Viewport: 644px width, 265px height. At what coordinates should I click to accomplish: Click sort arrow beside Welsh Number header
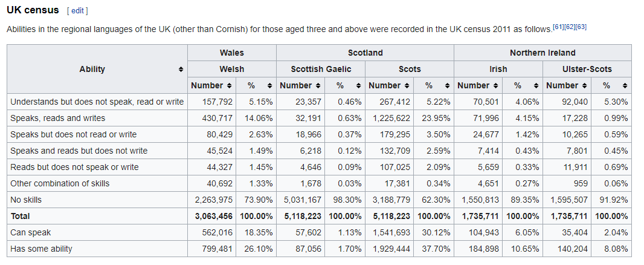pos(229,86)
